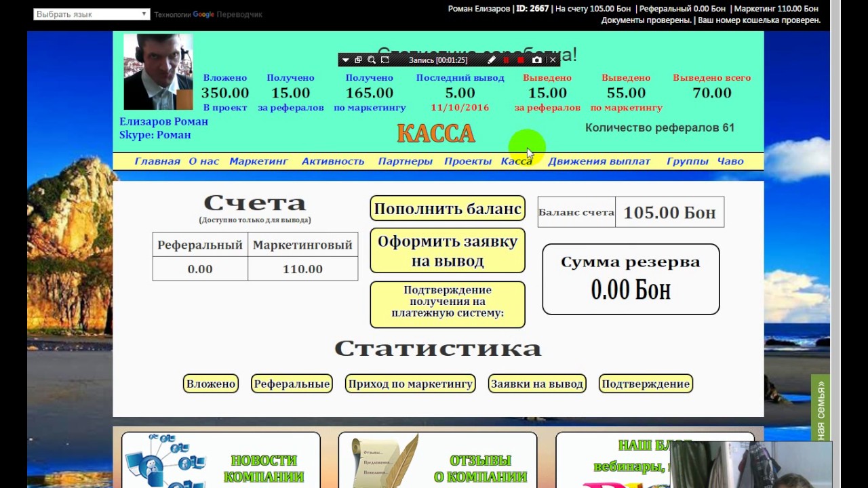Click the Количество рефералов 61 text
The height and width of the screenshot is (488, 868).
tap(660, 127)
